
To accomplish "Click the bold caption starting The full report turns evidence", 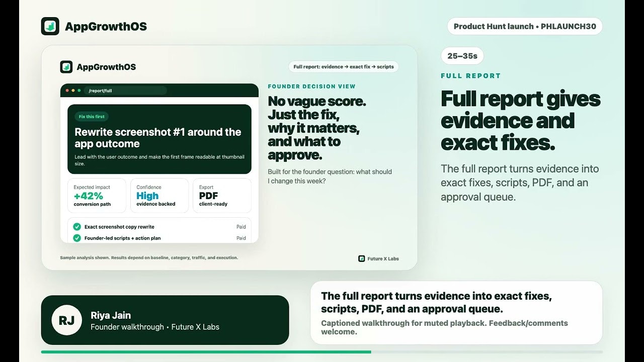I will [436, 302].
